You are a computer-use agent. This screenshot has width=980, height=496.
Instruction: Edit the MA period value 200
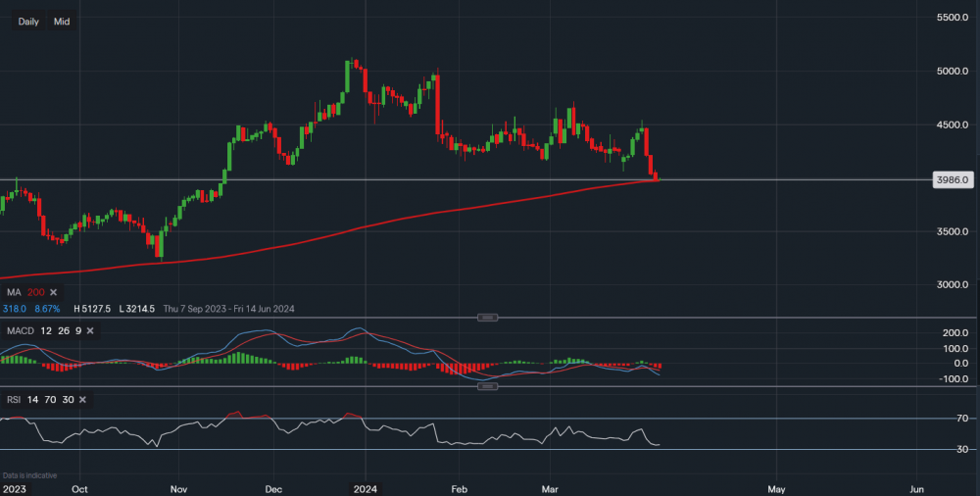[x=35, y=292]
